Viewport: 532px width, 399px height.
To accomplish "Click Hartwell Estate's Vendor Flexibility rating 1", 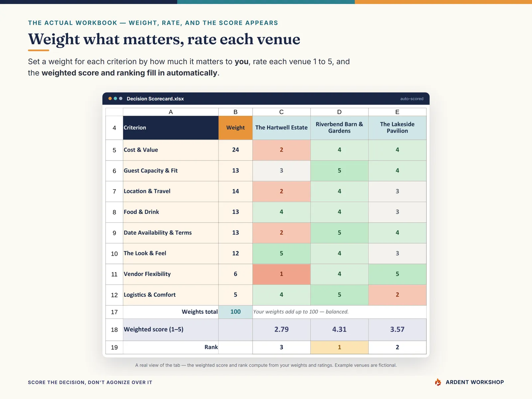I will pos(281,274).
